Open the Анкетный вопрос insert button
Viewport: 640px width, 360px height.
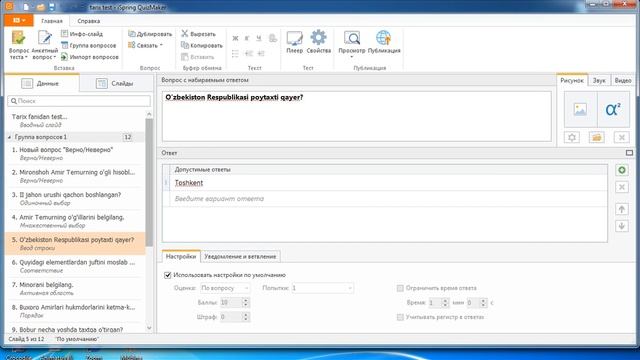44,45
